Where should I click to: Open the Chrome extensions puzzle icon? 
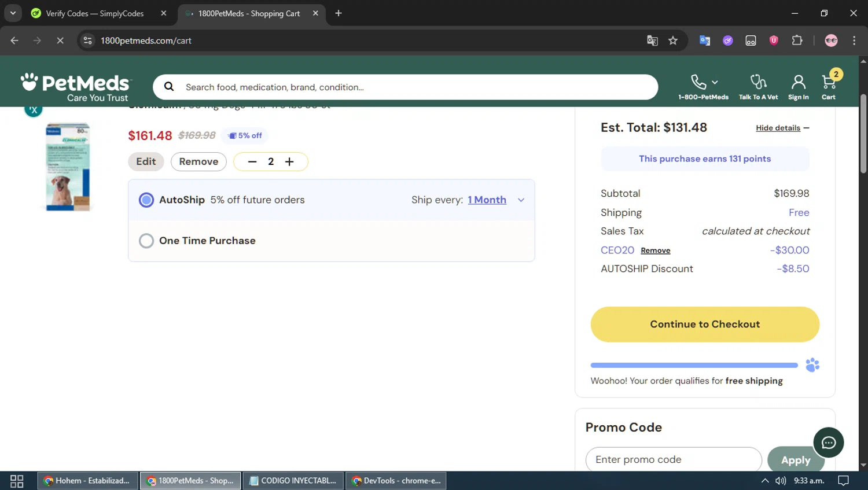797,40
